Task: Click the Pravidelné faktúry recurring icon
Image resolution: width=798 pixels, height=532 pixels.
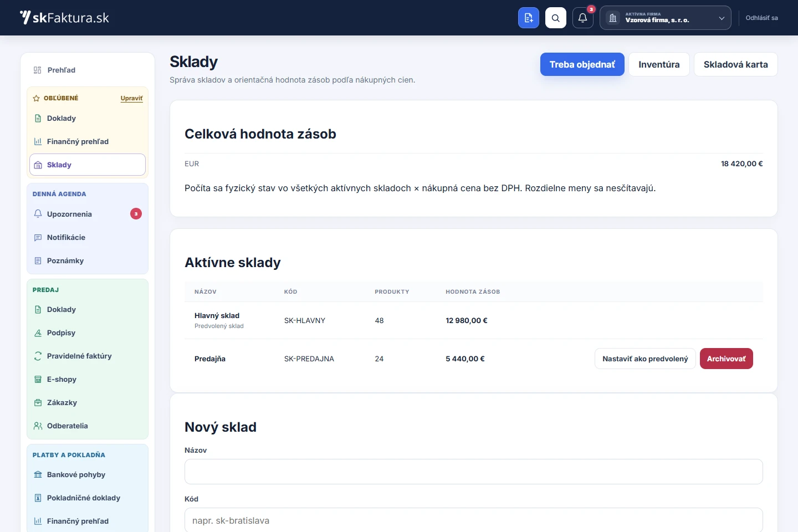Action: pyautogui.click(x=38, y=356)
